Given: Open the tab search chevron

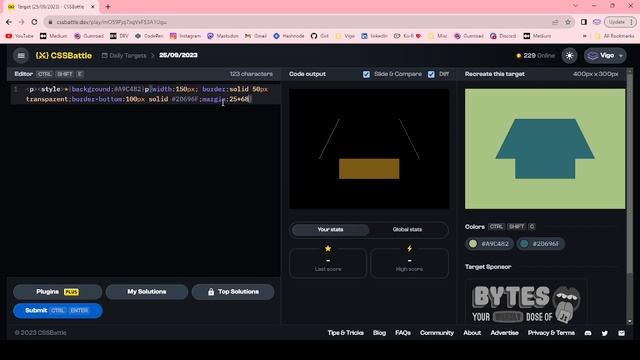Looking at the screenshot, I should coord(575,6).
